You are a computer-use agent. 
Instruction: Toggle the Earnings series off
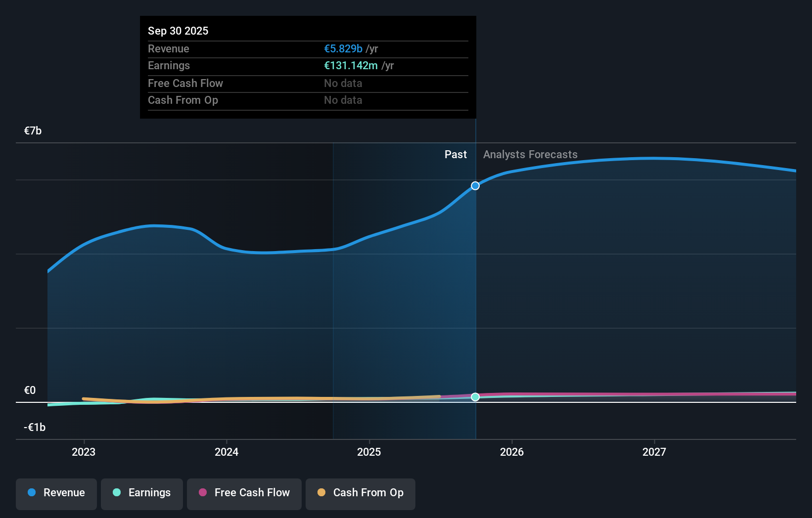pos(141,493)
